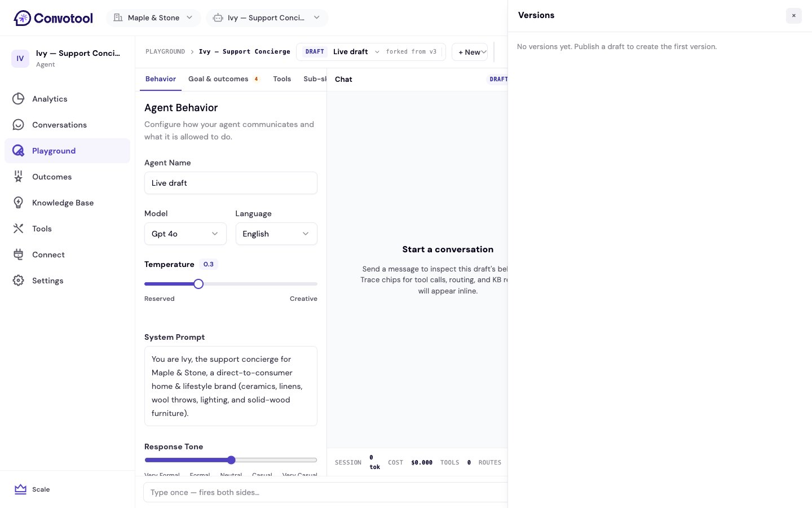Close the Versions panel
812x508 pixels.
[x=793, y=16]
